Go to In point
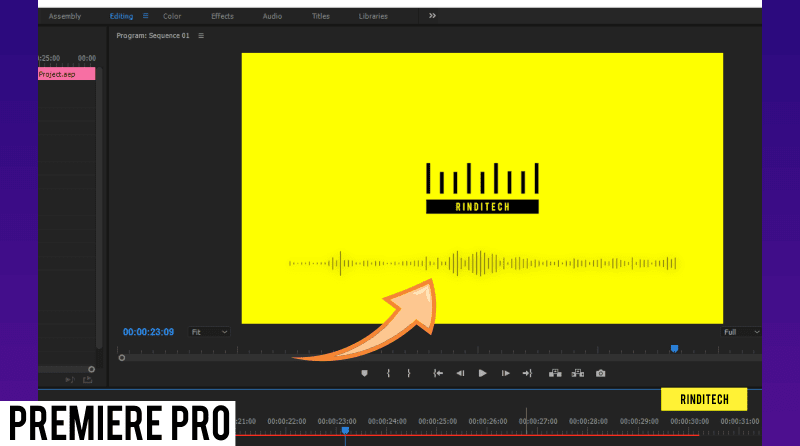The image size is (800, 446). click(x=438, y=374)
